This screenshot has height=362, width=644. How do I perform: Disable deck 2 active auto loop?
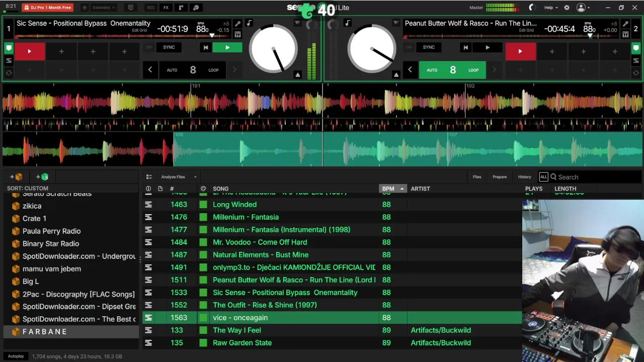tap(452, 70)
